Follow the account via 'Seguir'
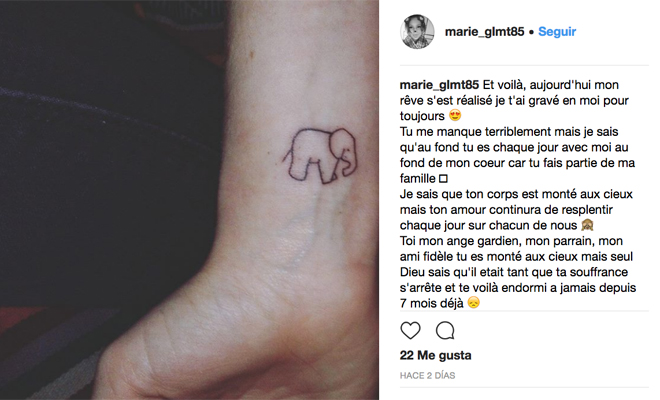Image resolution: width=660 pixels, height=400 pixels. (557, 32)
